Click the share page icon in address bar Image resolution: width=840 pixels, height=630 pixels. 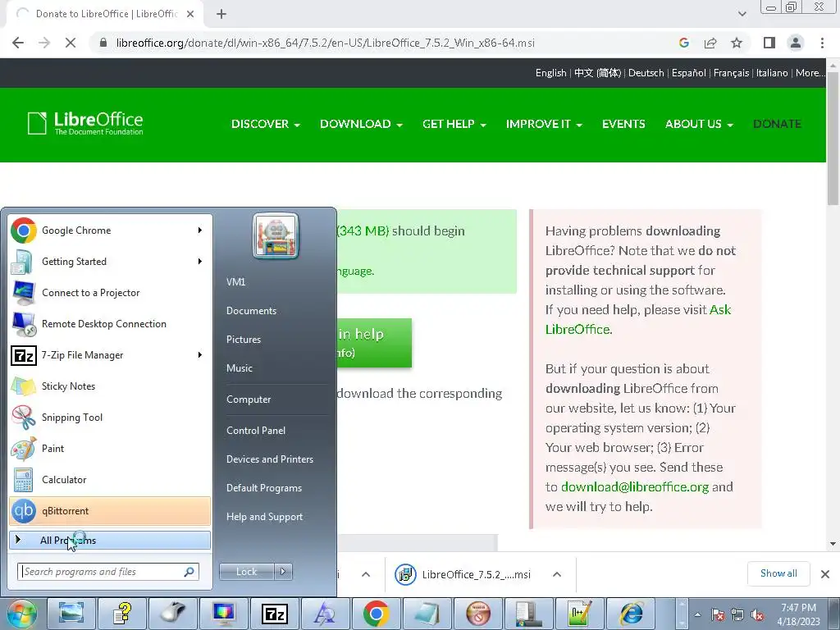(710, 43)
